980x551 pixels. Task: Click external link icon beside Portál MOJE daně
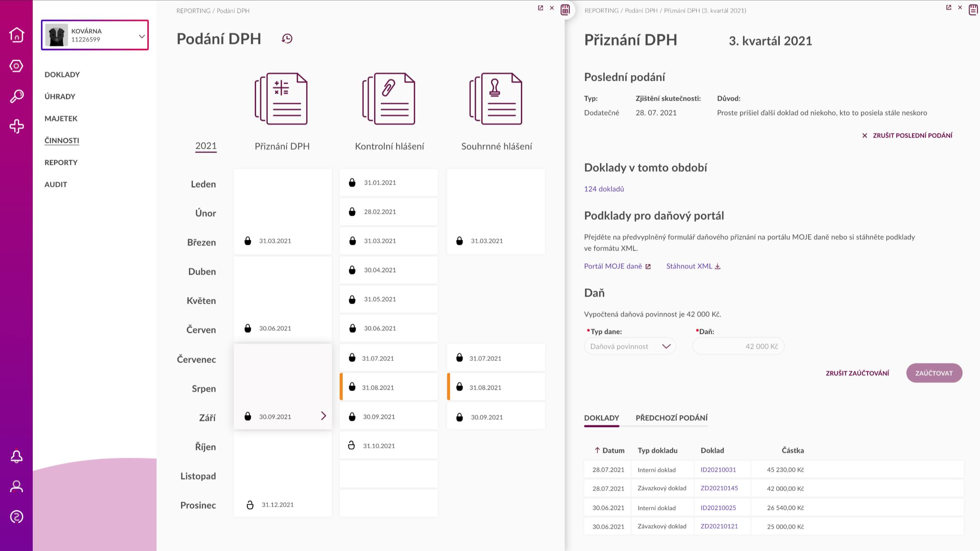pos(648,266)
